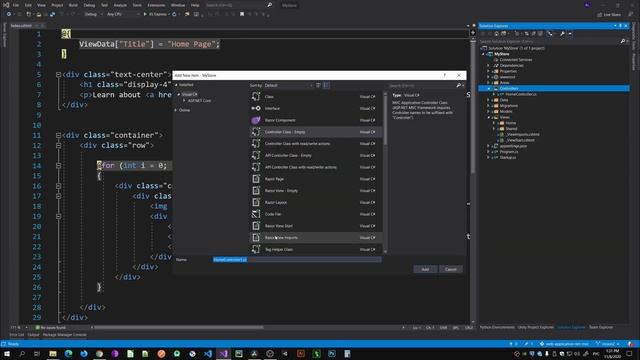Switch to the Team Explorer tab

(601, 327)
